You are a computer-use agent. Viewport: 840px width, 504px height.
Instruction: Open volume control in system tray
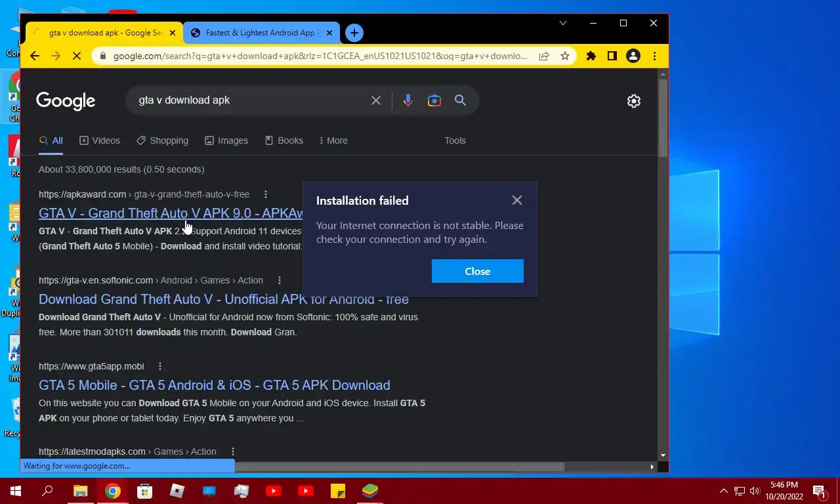pos(755,491)
